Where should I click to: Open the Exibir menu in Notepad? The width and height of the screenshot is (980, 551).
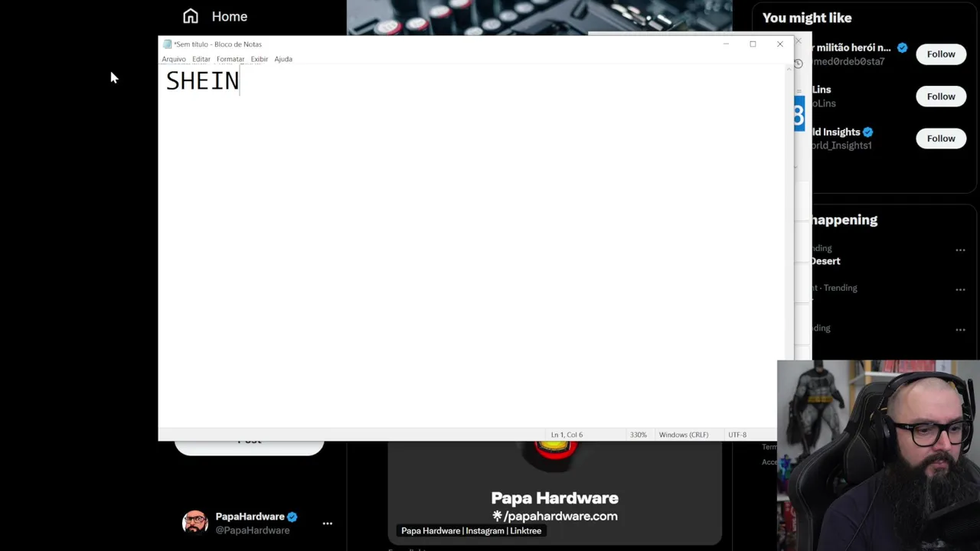click(x=260, y=59)
